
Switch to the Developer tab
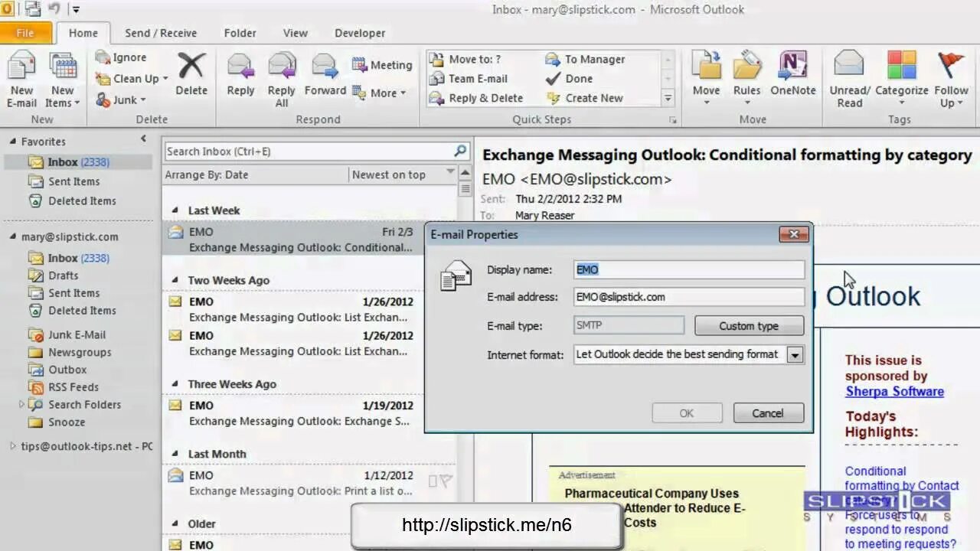pos(360,33)
